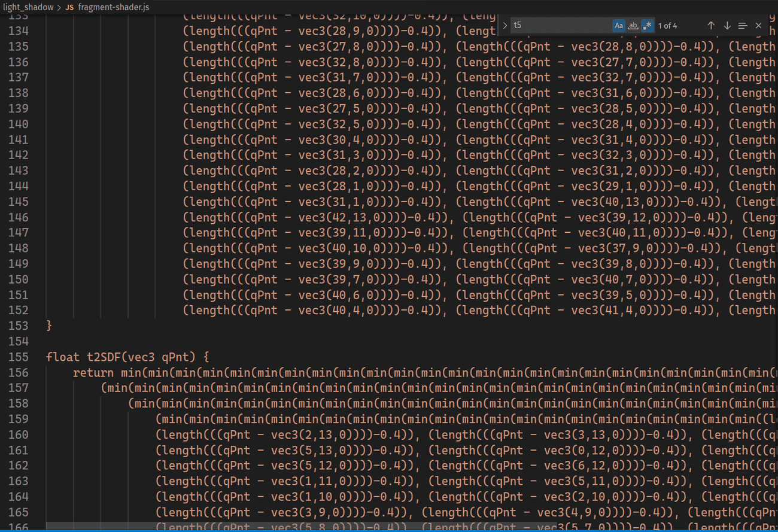This screenshot has width=778, height=532.
Task: Click the t2SDF function name
Action: tap(98, 357)
